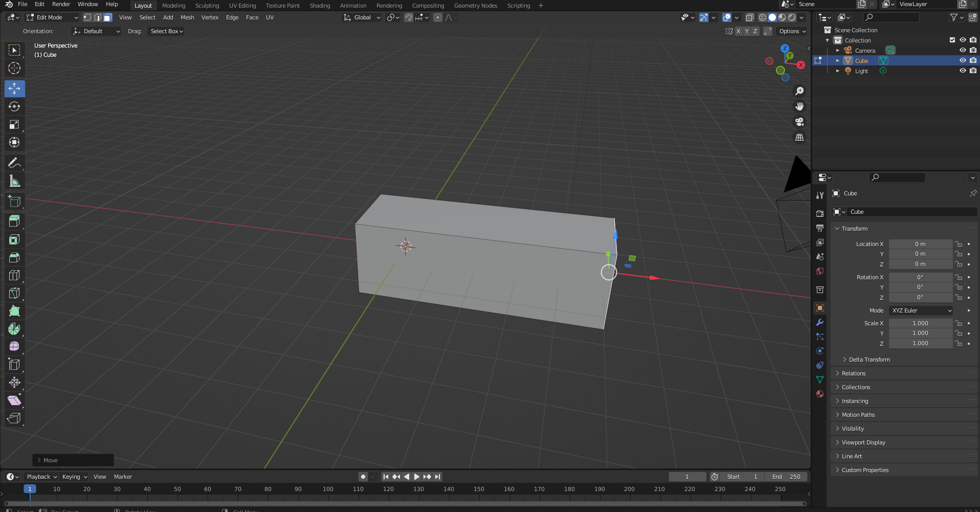Activate the Scale tool
Viewport: 980px width, 512px height.
point(14,124)
